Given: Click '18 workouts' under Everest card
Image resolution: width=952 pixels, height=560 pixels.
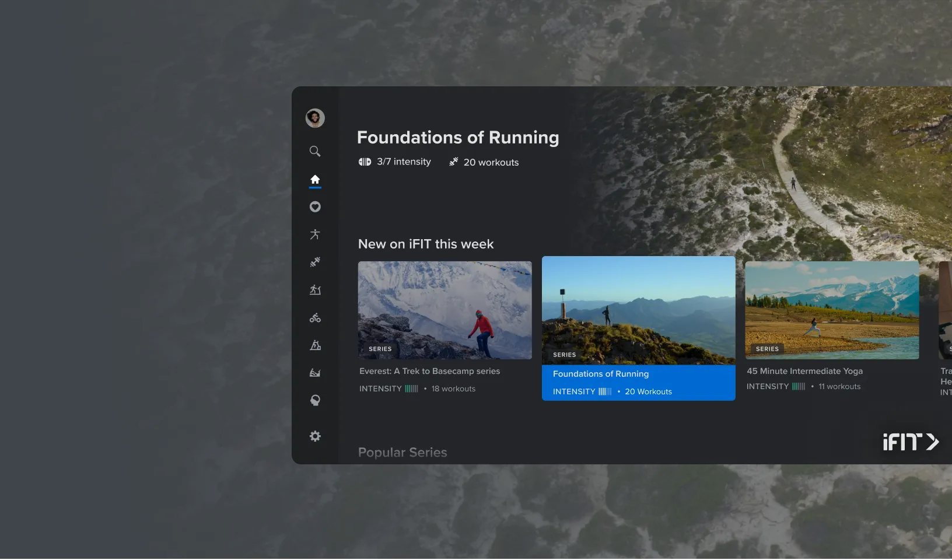Looking at the screenshot, I should pos(453,388).
